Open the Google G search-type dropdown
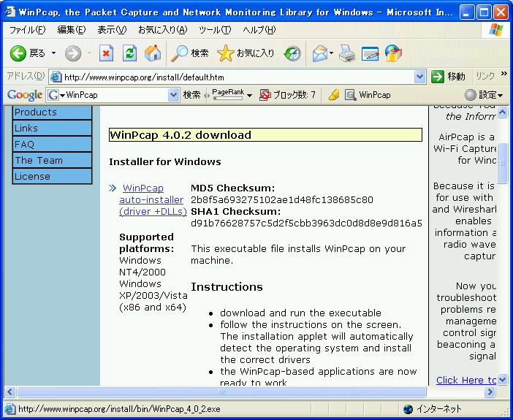513x420 pixels. pyautogui.click(x=62, y=96)
